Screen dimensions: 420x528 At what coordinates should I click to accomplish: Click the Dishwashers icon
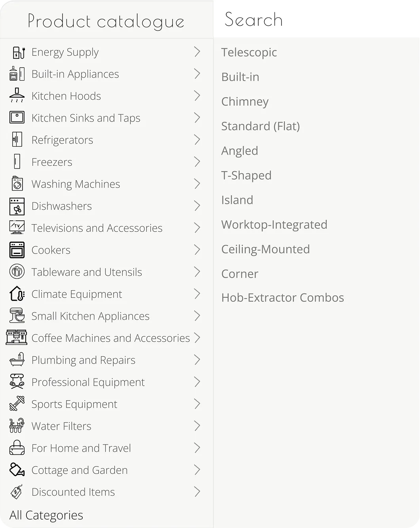click(17, 206)
